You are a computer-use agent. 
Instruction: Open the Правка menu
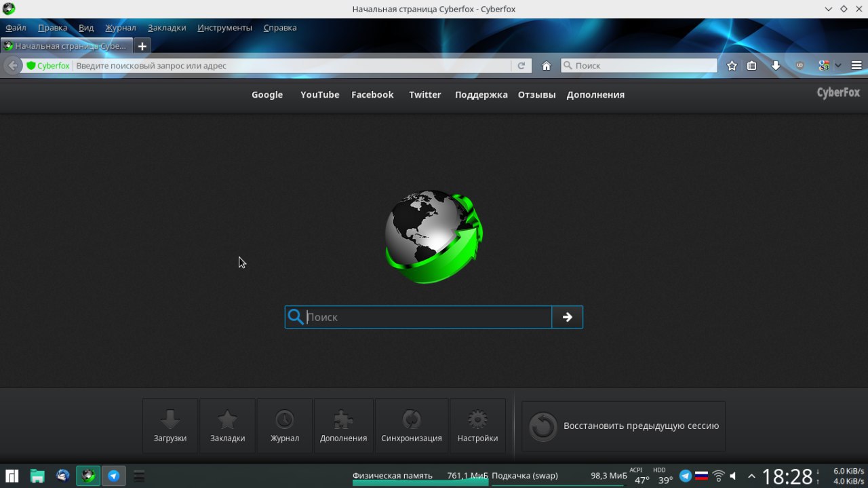click(52, 28)
